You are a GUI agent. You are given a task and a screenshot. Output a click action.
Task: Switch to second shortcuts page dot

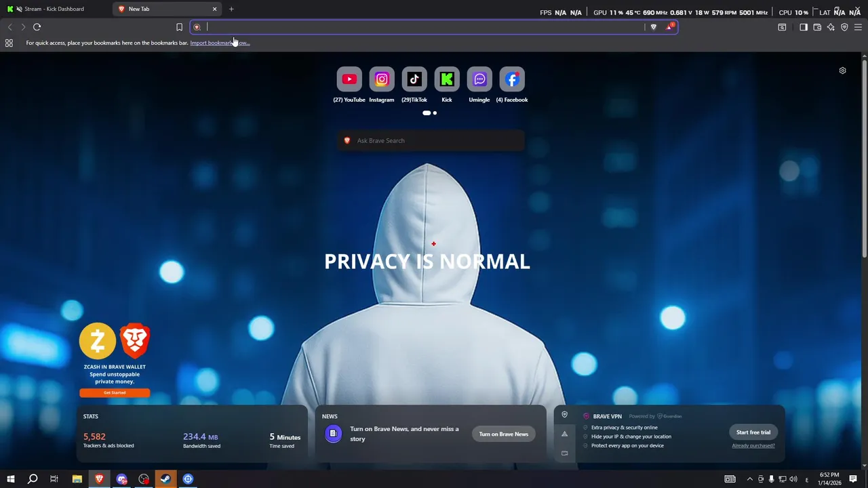click(x=435, y=113)
